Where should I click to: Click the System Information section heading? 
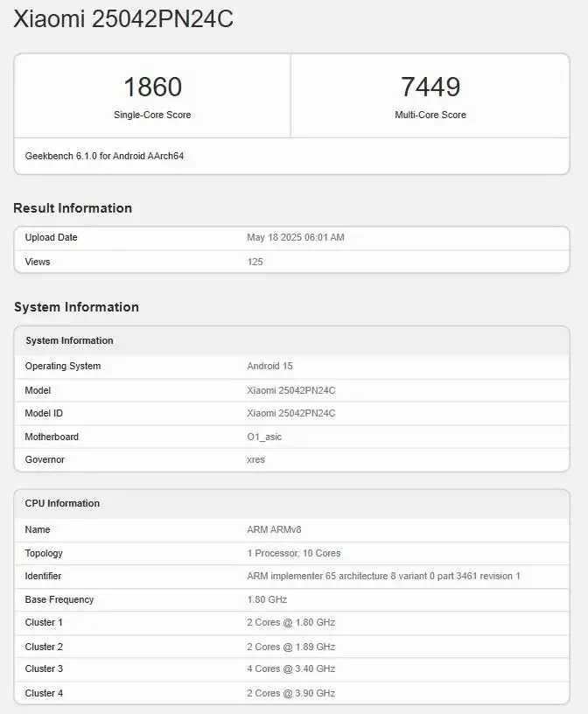tap(76, 307)
